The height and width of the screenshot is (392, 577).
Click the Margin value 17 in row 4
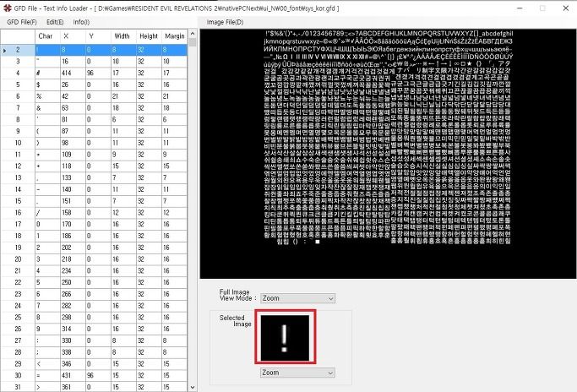click(x=174, y=73)
